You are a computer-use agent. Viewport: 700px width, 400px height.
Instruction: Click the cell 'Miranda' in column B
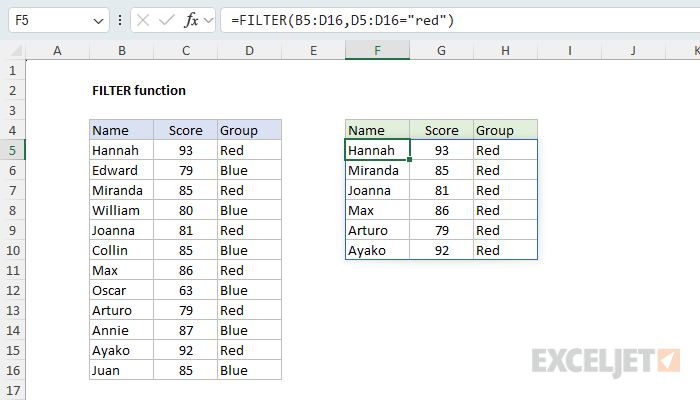tap(121, 191)
